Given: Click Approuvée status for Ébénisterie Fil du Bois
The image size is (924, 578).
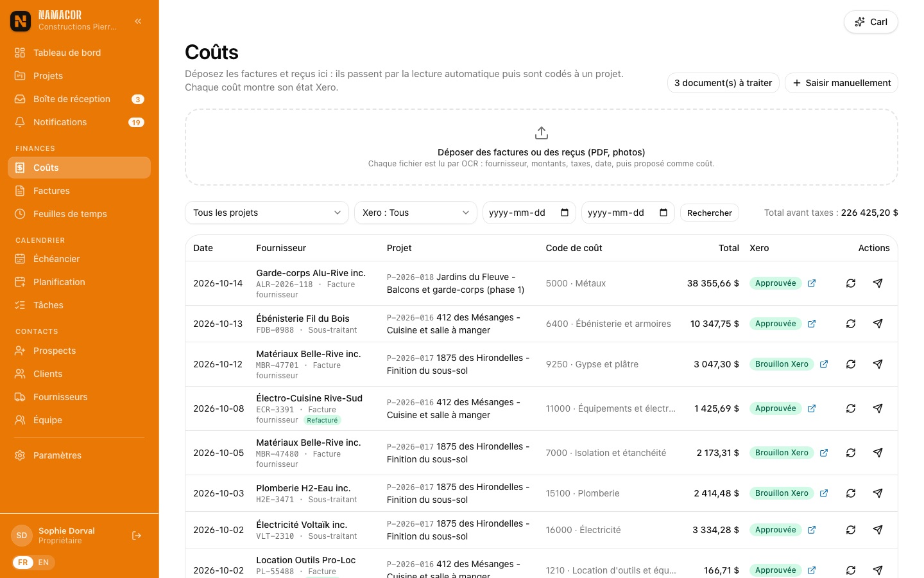Looking at the screenshot, I should click(776, 324).
